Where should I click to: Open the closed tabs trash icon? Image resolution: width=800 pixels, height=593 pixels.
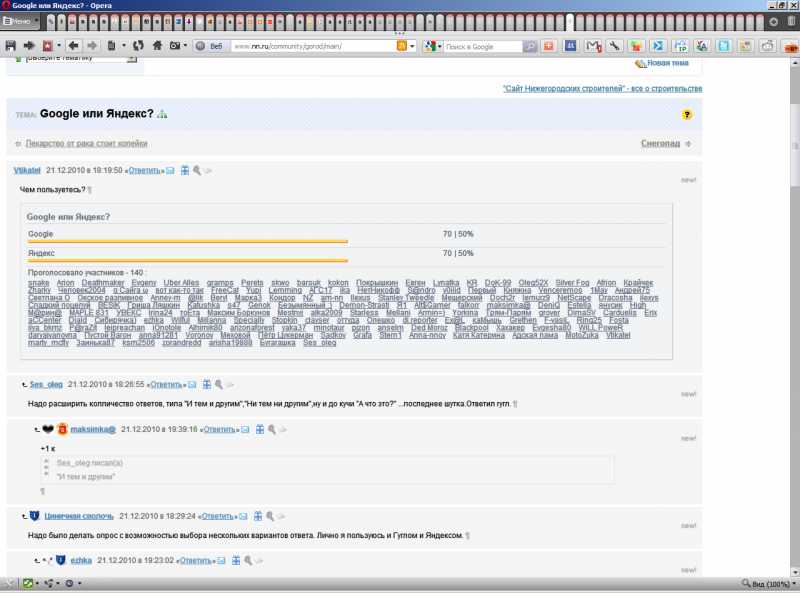click(x=791, y=21)
